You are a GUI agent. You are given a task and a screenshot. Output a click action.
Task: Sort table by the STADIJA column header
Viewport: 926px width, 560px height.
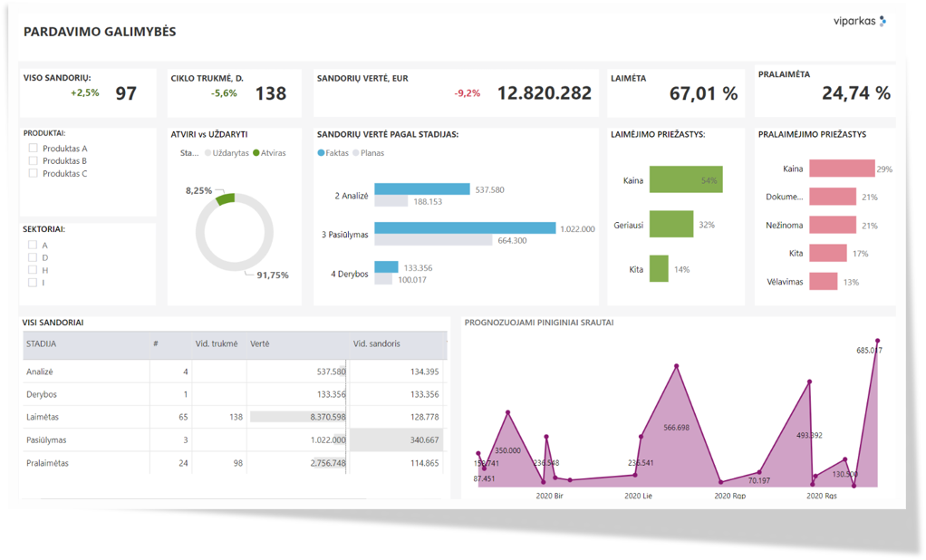(42, 344)
